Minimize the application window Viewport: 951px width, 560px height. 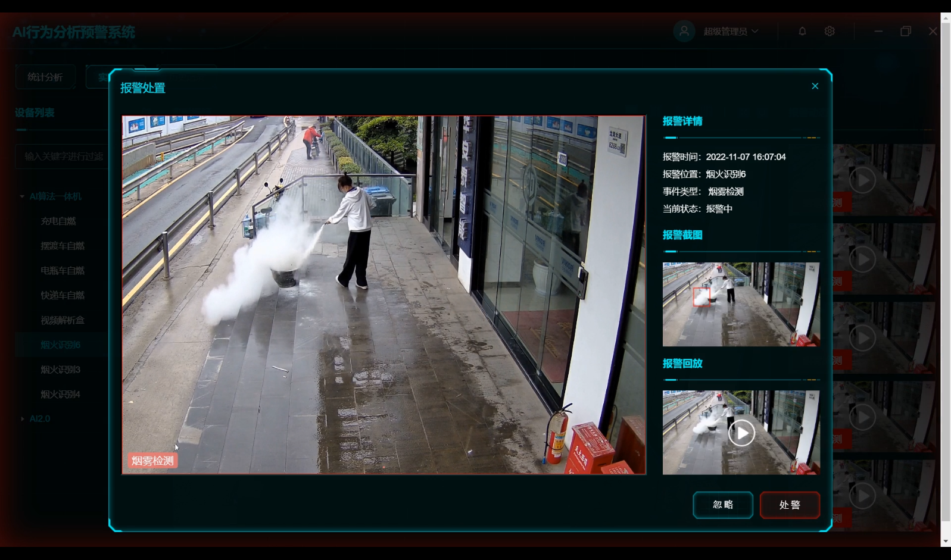pyautogui.click(x=878, y=31)
